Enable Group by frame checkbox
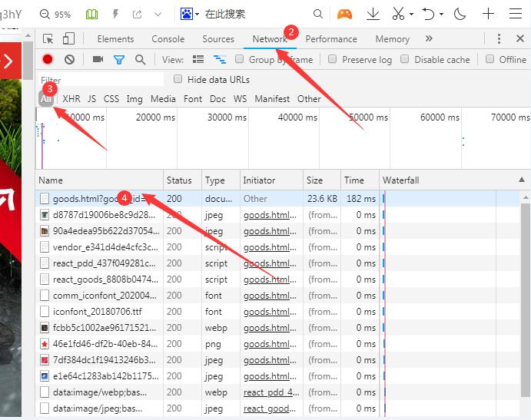The width and height of the screenshot is (531, 420). pyautogui.click(x=240, y=59)
